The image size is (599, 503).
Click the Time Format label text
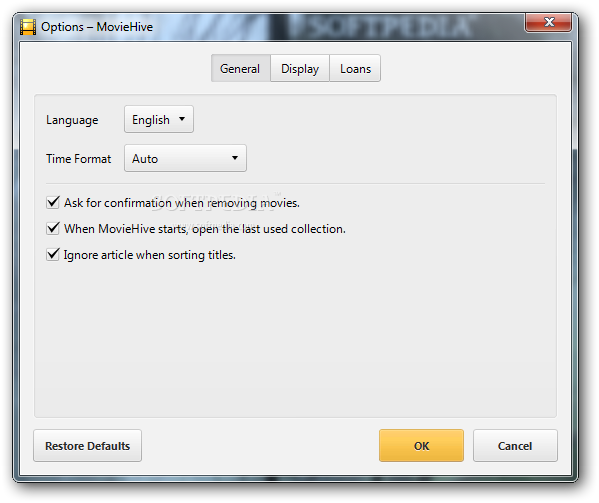pos(78,159)
